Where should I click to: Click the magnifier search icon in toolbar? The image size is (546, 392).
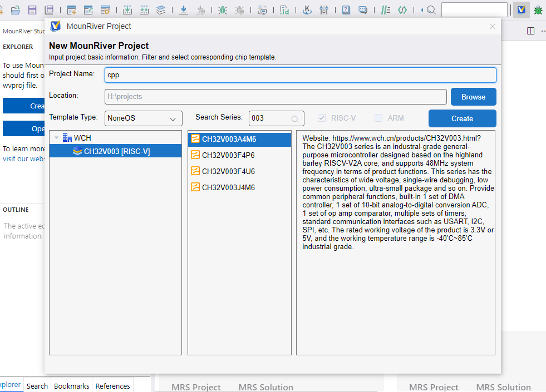click(x=431, y=10)
